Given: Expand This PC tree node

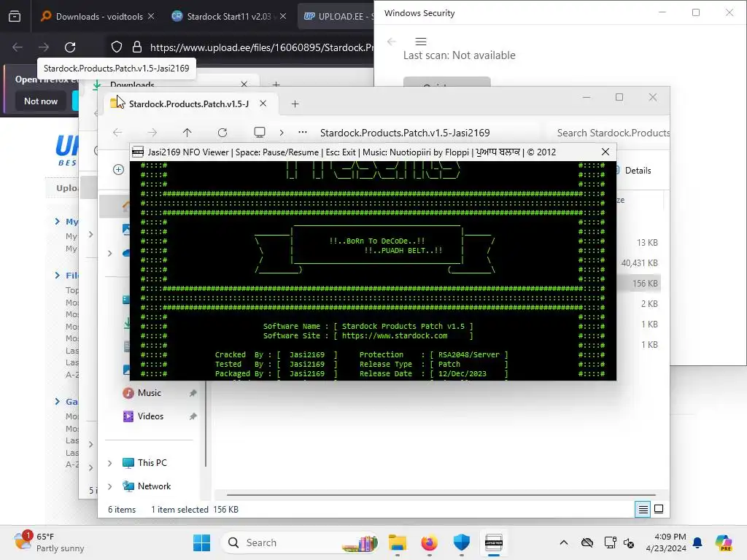Looking at the screenshot, I should (x=110, y=463).
